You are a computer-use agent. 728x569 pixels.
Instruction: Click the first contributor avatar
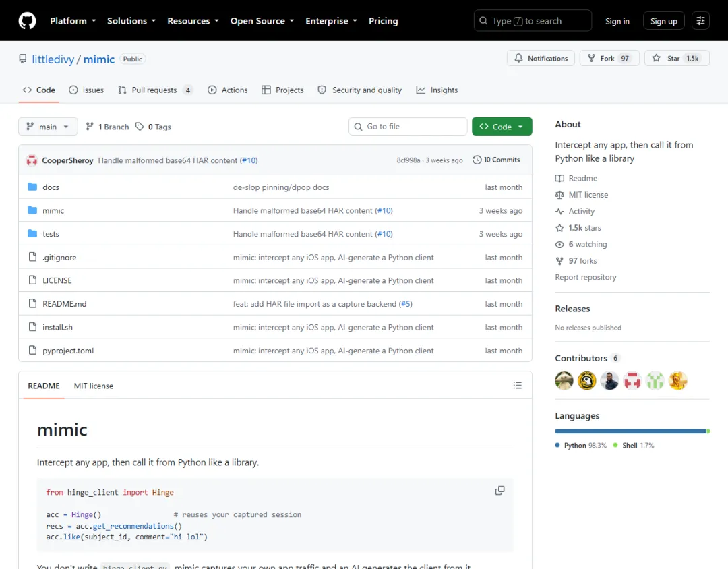point(564,381)
